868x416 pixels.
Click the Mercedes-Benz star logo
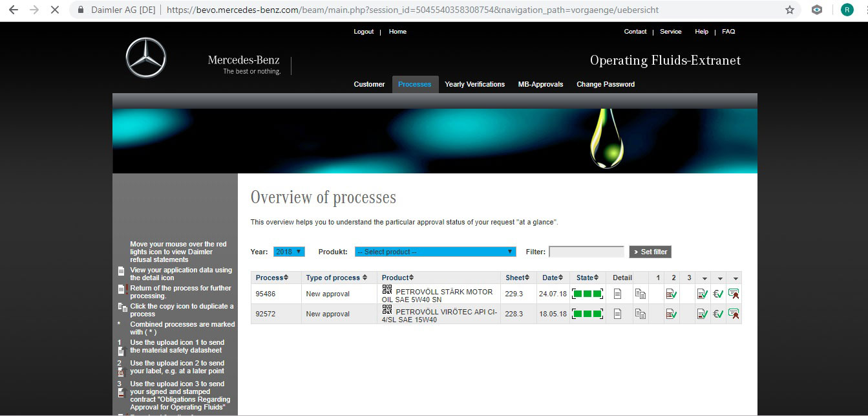click(x=146, y=58)
